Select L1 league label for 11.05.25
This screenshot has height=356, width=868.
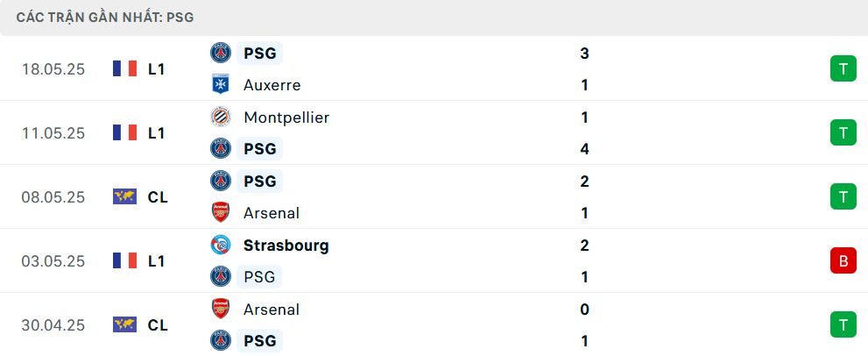[x=156, y=133]
